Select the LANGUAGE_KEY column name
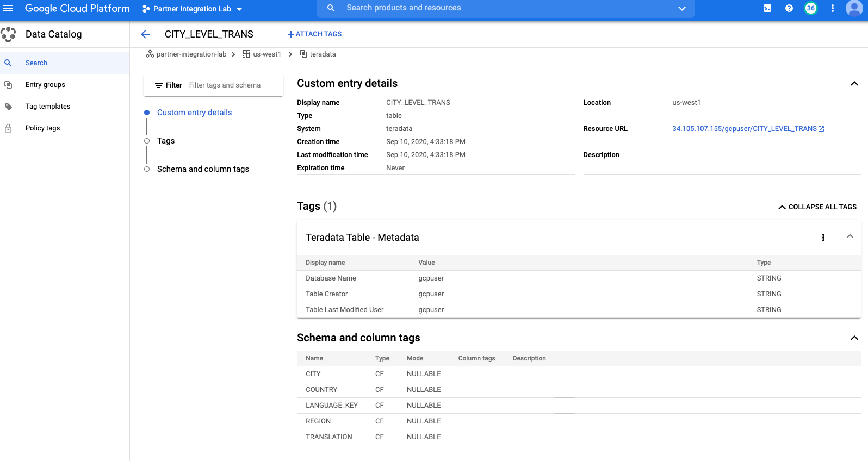 pos(332,406)
